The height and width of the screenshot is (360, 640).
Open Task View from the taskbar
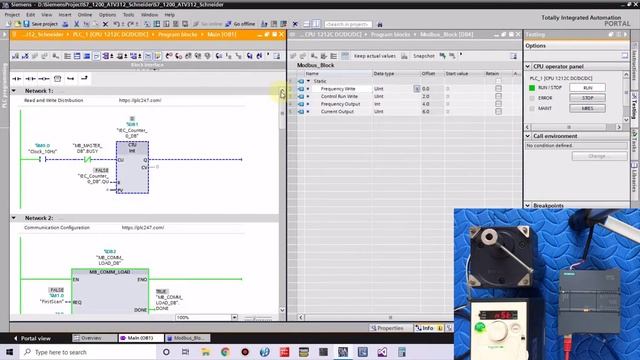point(185,352)
